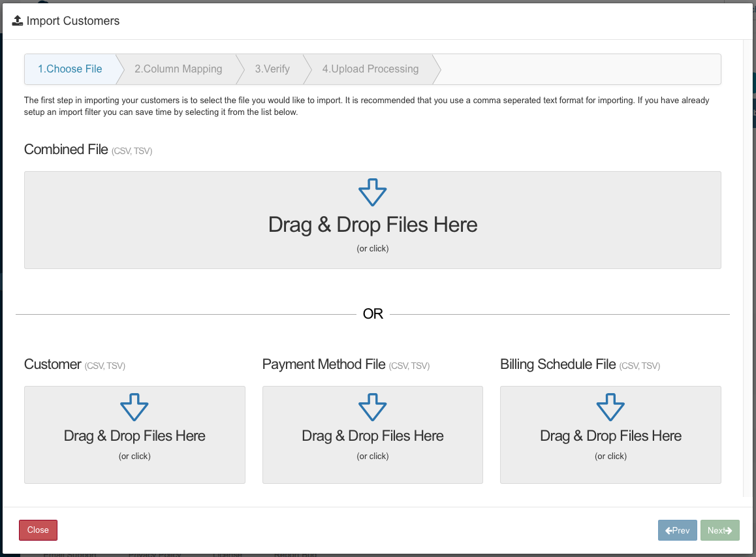Viewport: 756px width, 557px height.
Task: Click Drag & Drop text under Payment Method File
Action: pos(373,436)
